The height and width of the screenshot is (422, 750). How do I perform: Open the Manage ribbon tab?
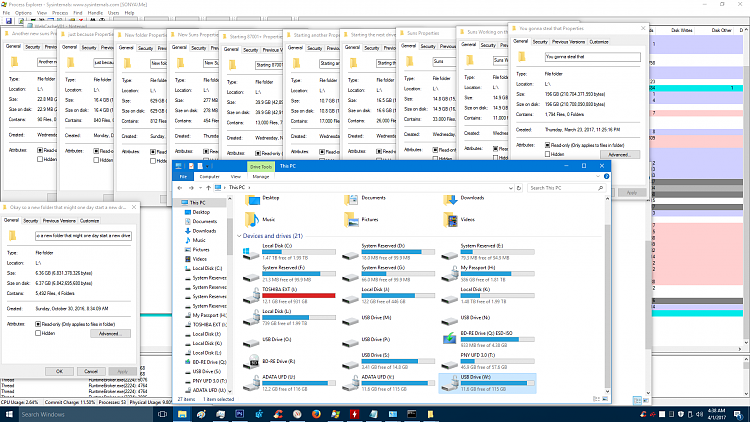point(261,177)
